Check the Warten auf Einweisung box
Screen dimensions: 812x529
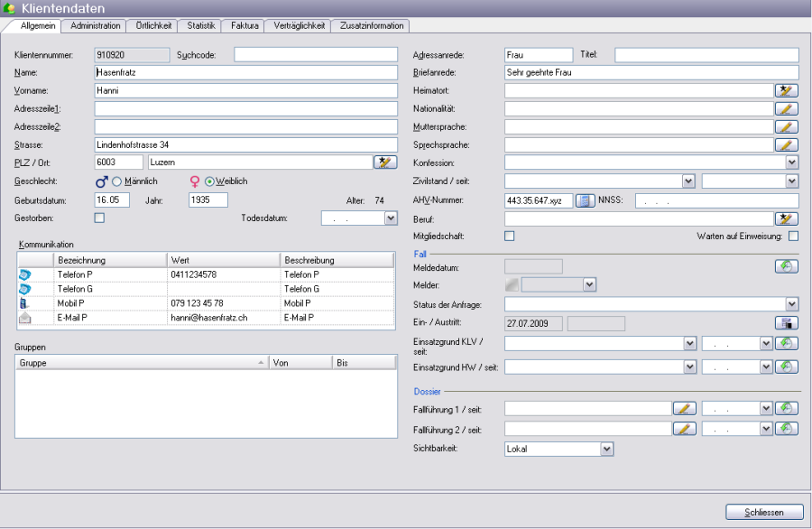coord(794,237)
